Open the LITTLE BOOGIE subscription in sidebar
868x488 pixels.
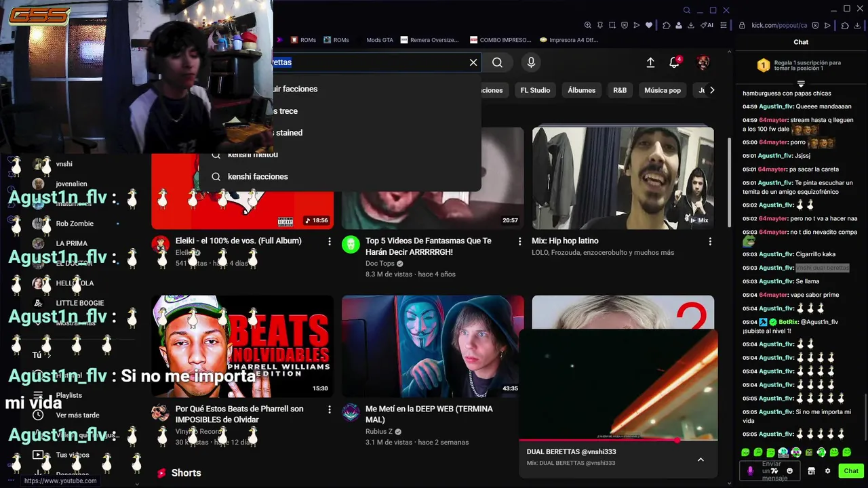[x=80, y=303]
